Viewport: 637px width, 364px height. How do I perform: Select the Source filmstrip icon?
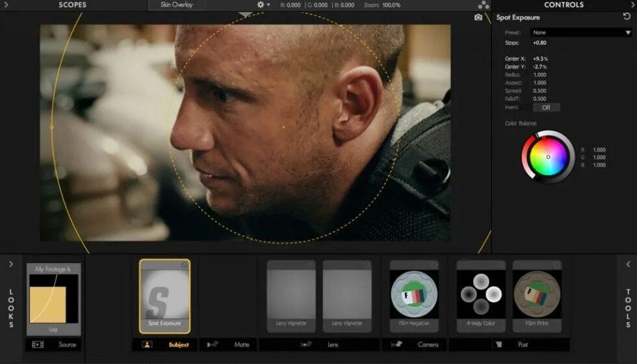38,344
